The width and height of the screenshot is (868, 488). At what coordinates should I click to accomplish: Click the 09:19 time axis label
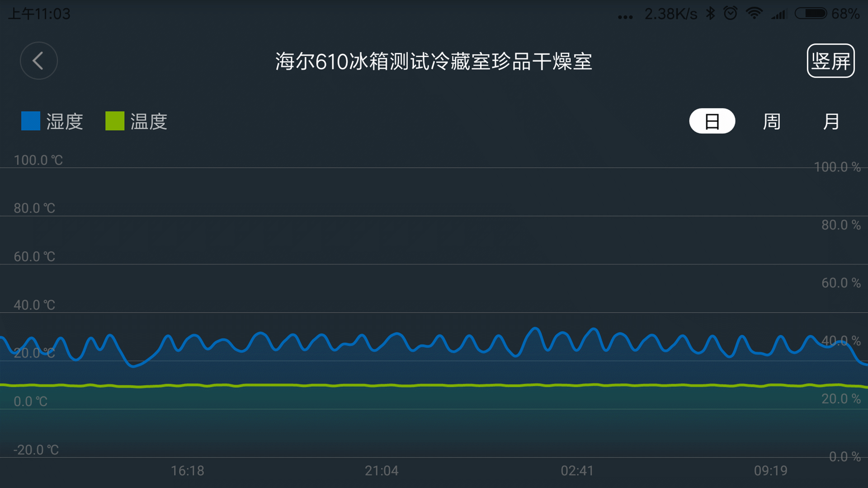770,471
